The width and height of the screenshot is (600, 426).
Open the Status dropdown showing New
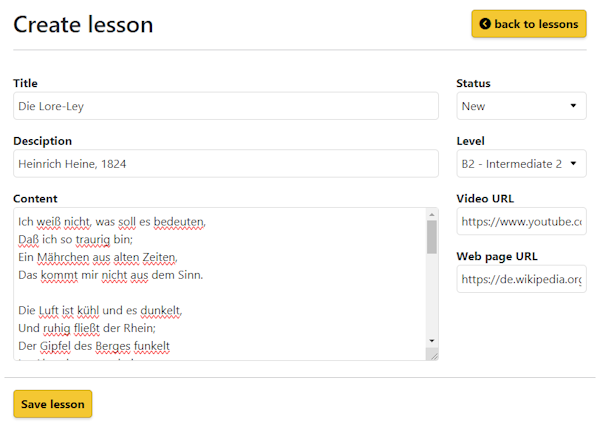[x=521, y=106]
